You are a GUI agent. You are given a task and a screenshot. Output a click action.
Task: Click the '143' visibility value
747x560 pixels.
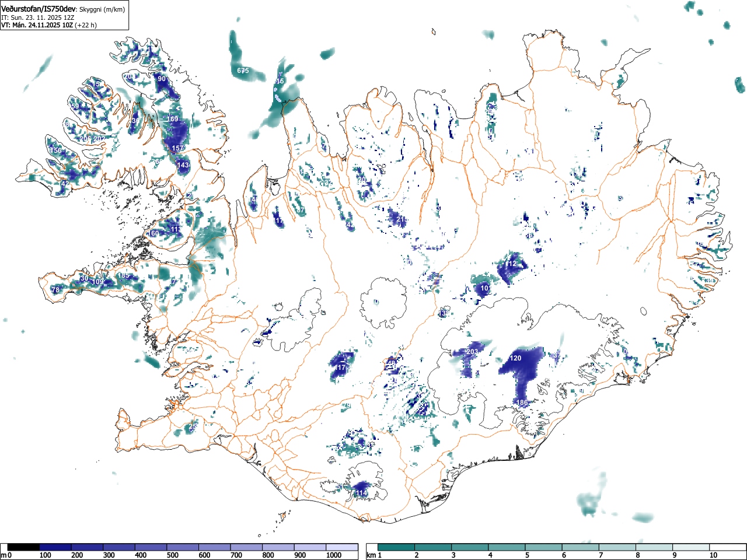pos(183,165)
